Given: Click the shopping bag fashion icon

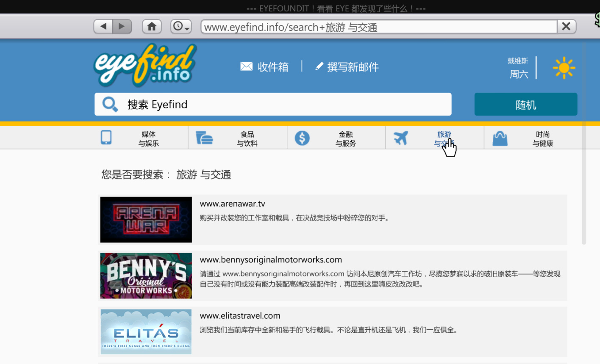Looking at the screenshot, I should click(x=500, y=138).
